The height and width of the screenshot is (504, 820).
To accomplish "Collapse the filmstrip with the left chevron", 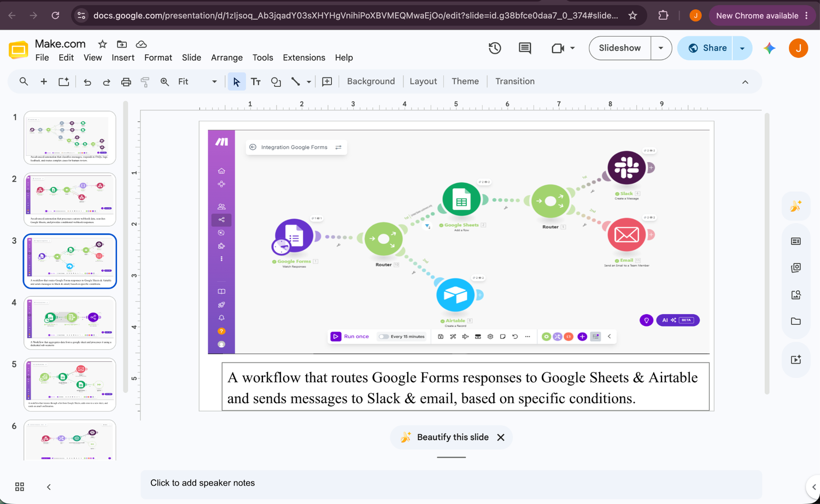I will [x=49, y=487].
